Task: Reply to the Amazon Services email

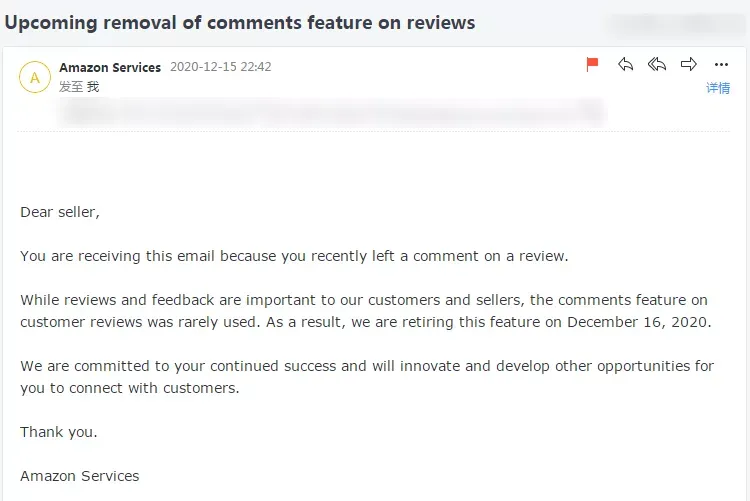Action: click(625, 64)
